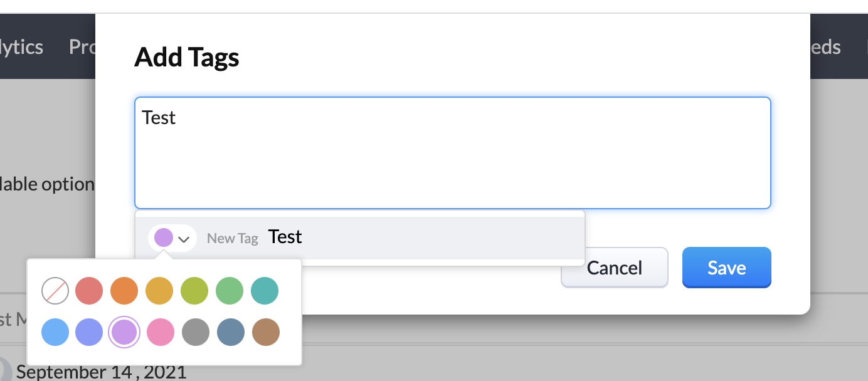This screenshot has height=381, width=868.
Task: Pick the pink tag color
Action: point(161,332)
